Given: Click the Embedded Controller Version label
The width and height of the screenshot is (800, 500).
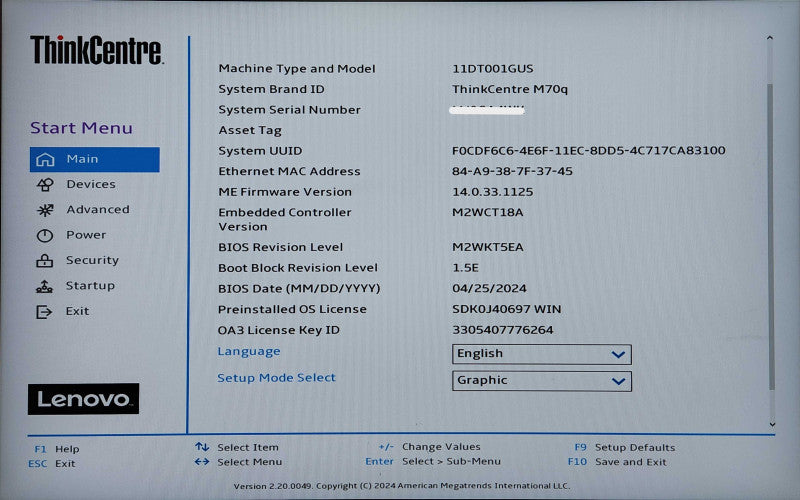Looking at the screenshot, I should pyautogui.click(x=285, y=219).
